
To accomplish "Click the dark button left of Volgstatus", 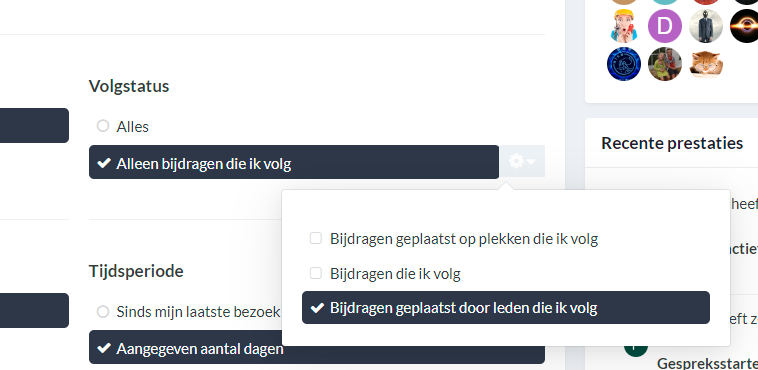I will (x=34, y=125).
